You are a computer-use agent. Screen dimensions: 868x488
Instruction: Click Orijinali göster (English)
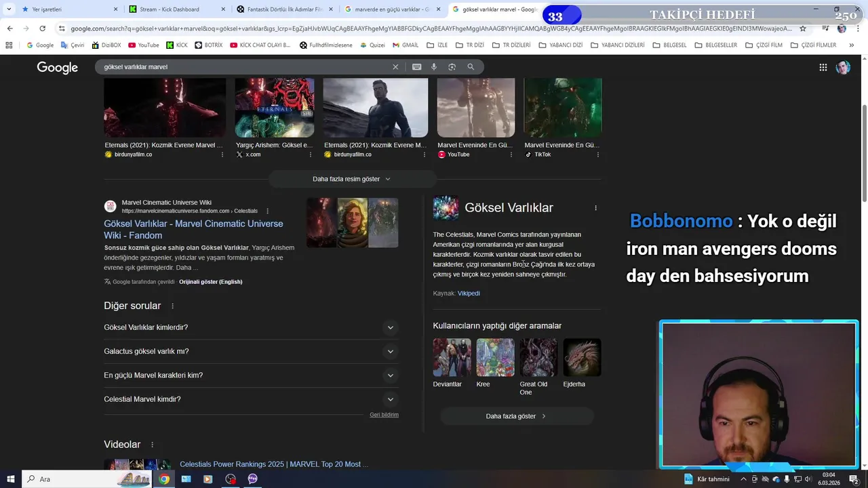tap(210, 282)
